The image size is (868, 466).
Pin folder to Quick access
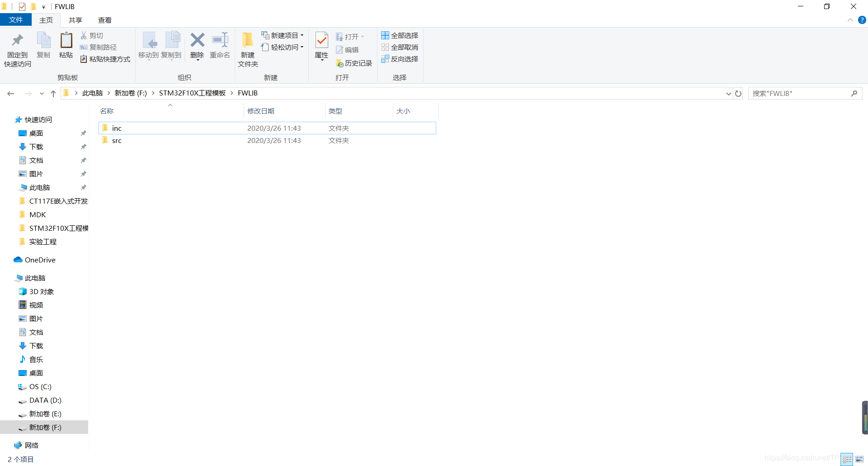pos(18,50)
